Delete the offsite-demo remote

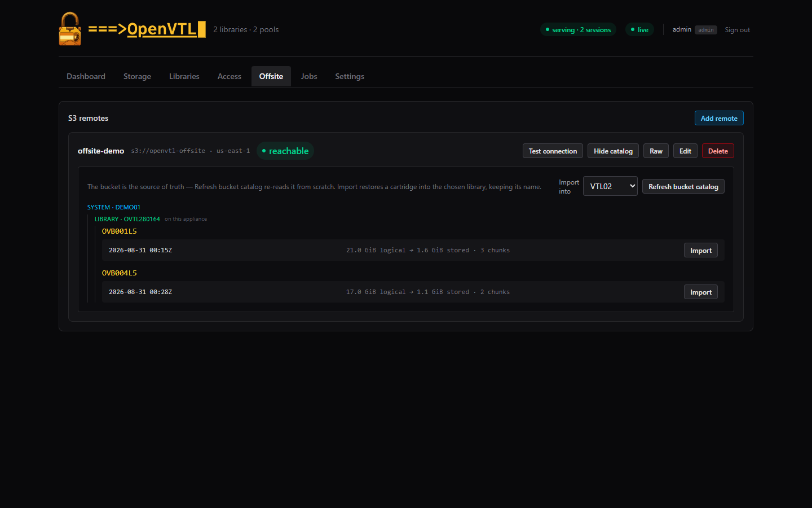[x=718, y=151]
